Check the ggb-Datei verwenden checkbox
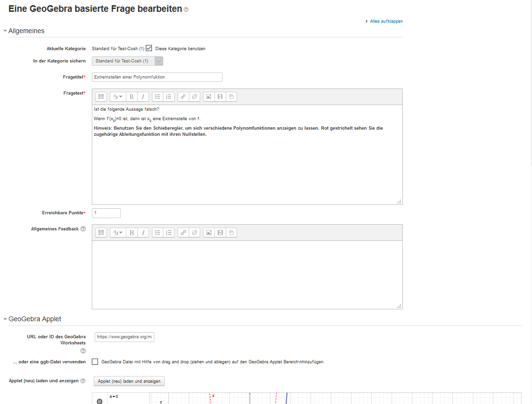This screenshot has width=532, height=404. [x=95, y=362]
